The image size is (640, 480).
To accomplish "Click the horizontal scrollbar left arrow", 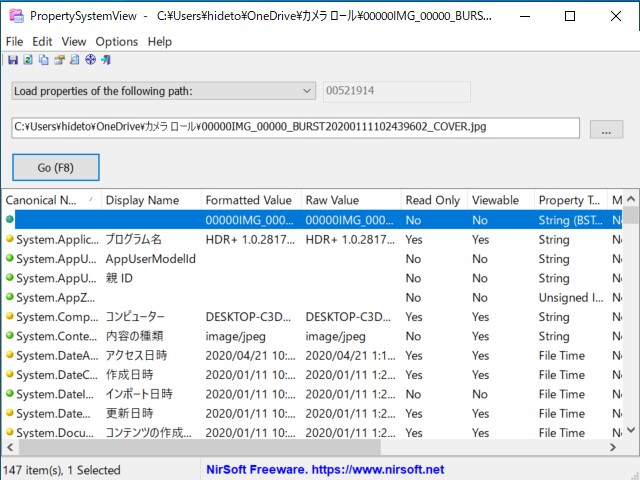I will tap(11, 447).
